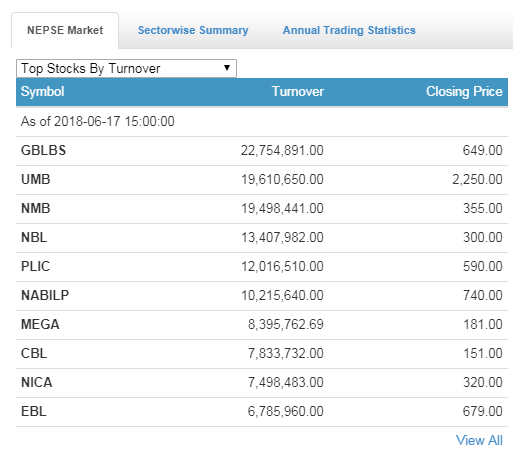Open the Annual Trading Statistics tab

click(349, 30)
